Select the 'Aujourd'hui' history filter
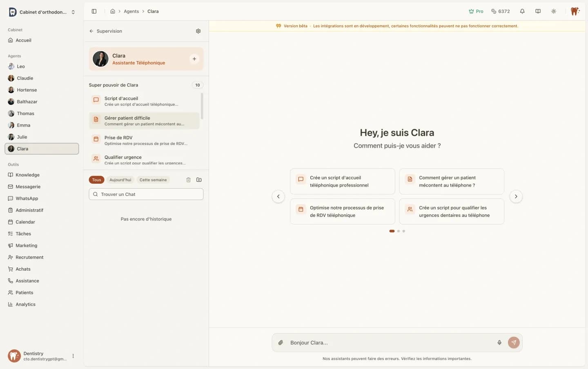Screen dimensions: 588x369 120,180
